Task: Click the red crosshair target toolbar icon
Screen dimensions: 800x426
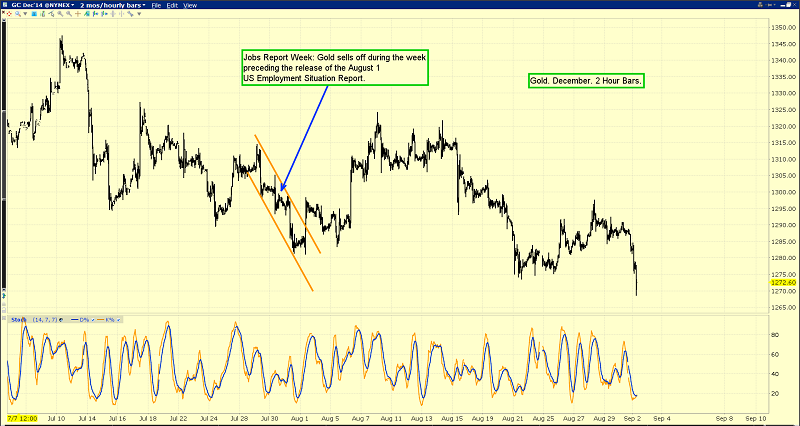Action: point(9,14)
